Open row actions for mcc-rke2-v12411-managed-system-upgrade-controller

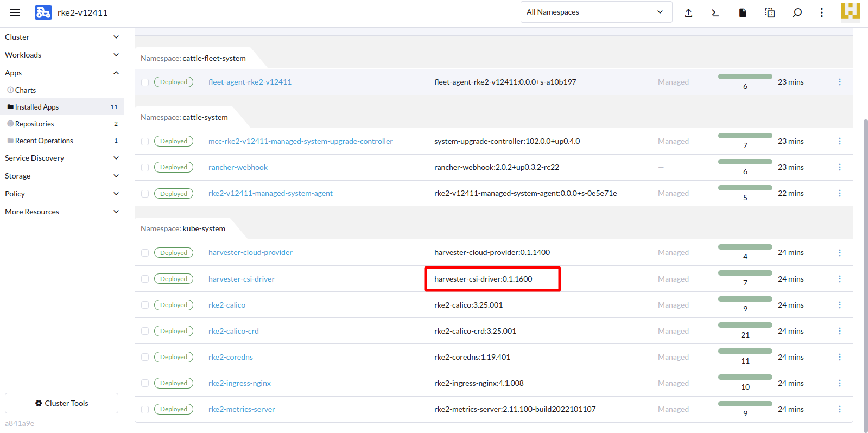point(840,141)
